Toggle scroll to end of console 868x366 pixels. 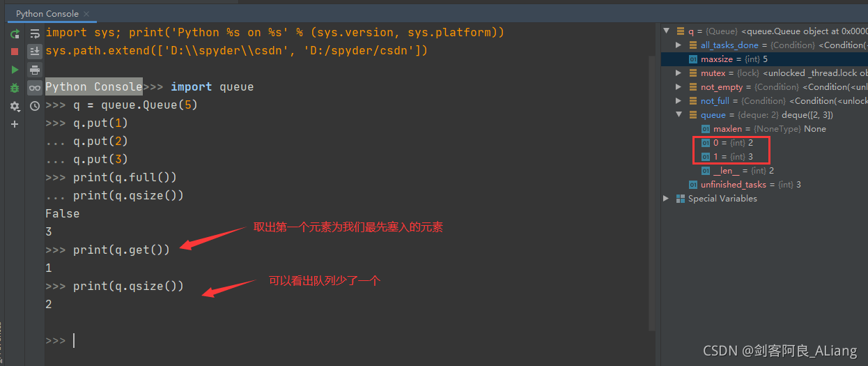(35, 52)
